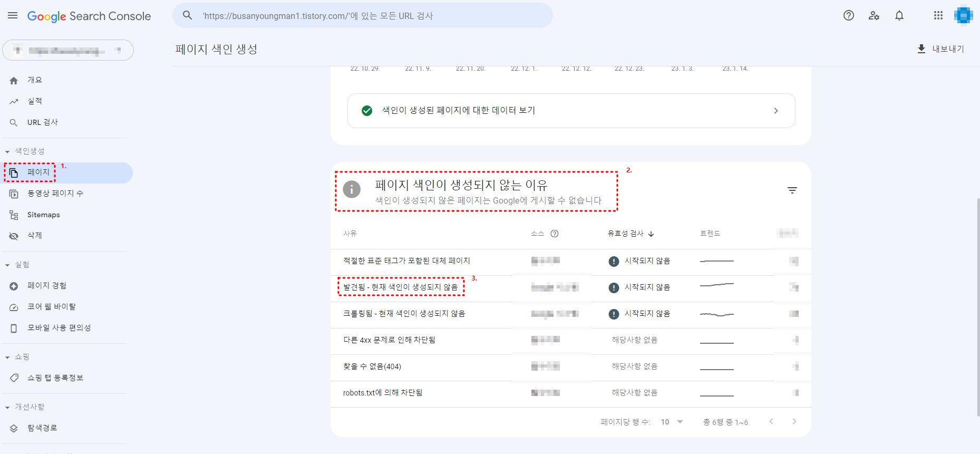The width and height of the screenshot is (980, 454).
Task: Click the 사유 column header
Action: 350,234
